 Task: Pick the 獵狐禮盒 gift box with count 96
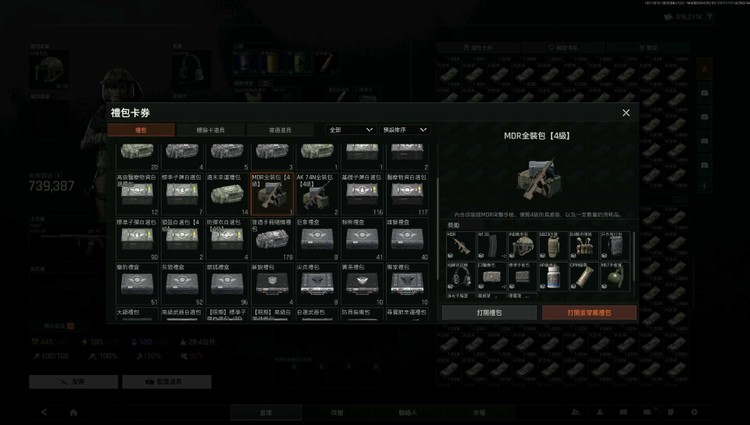pyautogui.click(x=227, y=284)
